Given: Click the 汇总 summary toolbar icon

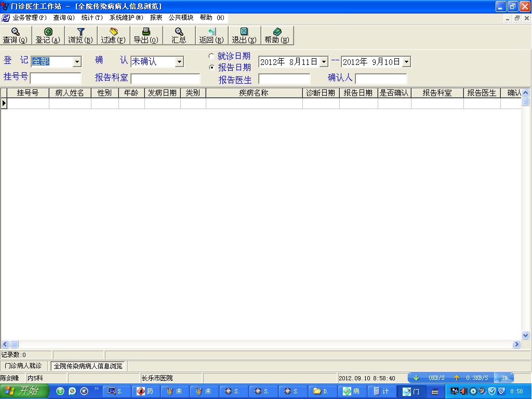Looking at the screenshot, I should [x=179, y=36].
